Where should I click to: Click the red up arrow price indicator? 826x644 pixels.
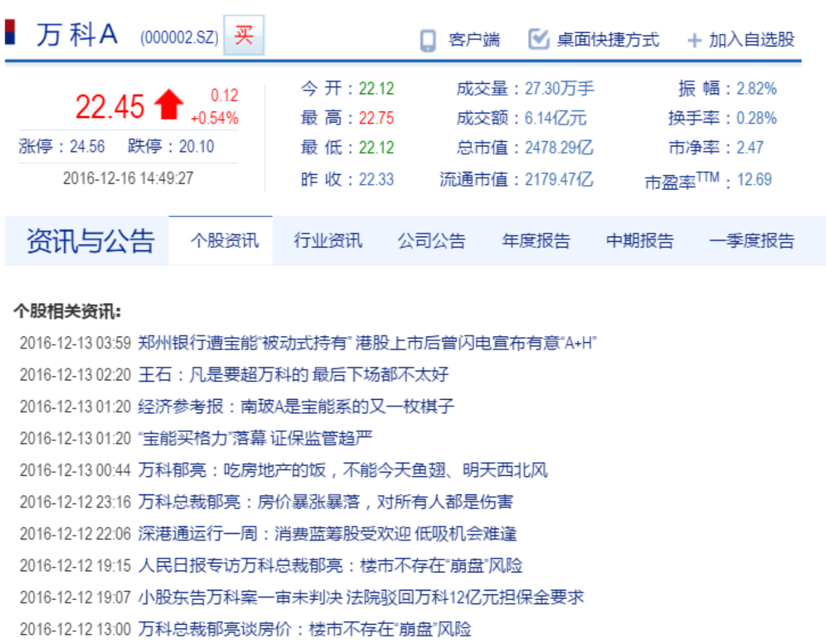(169, 104)
